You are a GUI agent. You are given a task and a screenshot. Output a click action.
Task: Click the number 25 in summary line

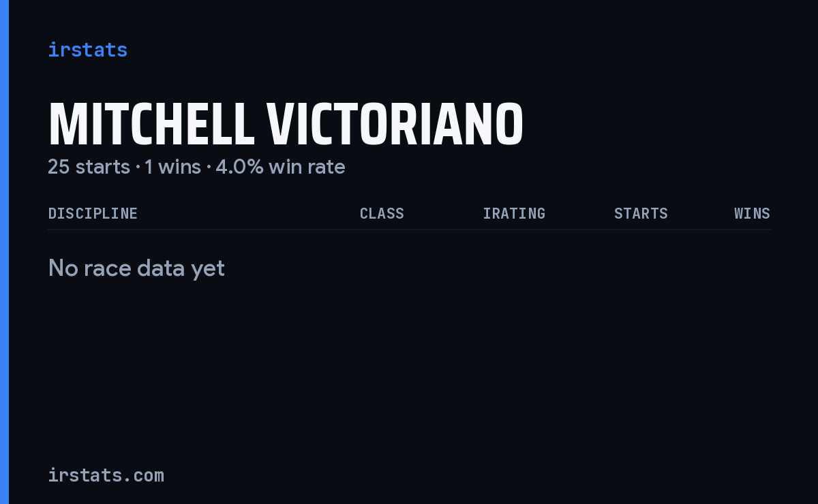59,167
